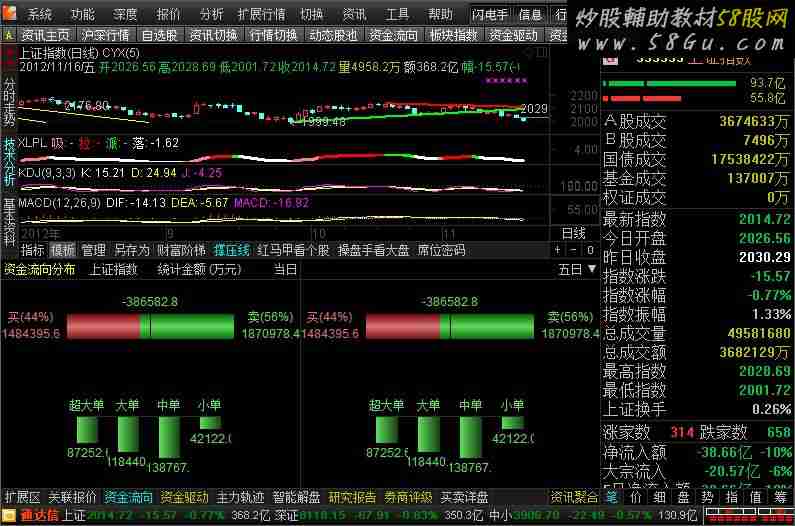Click the 扩展区 button at bottom
This screenshot has width=795, height=526.
[22, 497]
